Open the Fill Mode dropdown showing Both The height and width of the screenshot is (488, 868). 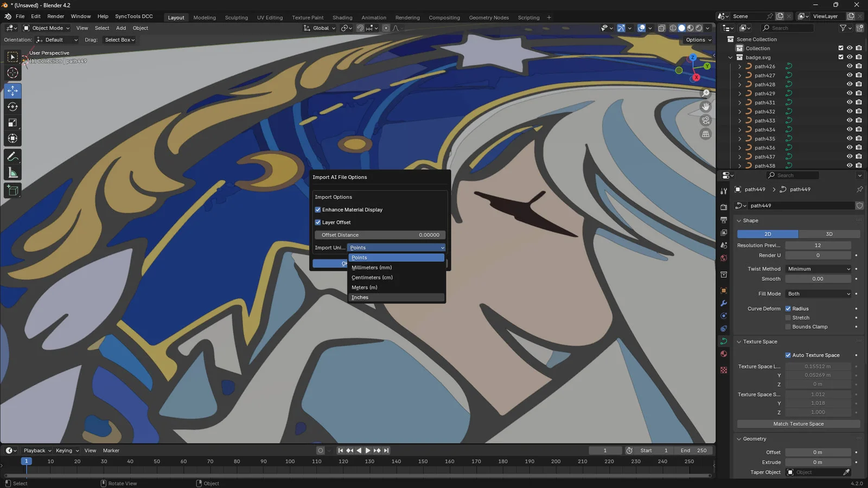(818, 293)
